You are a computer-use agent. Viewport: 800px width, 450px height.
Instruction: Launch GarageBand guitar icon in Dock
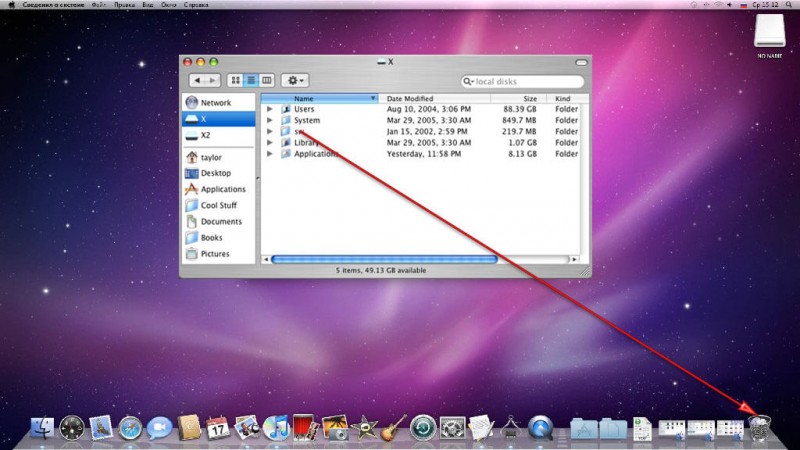[393, 428]
